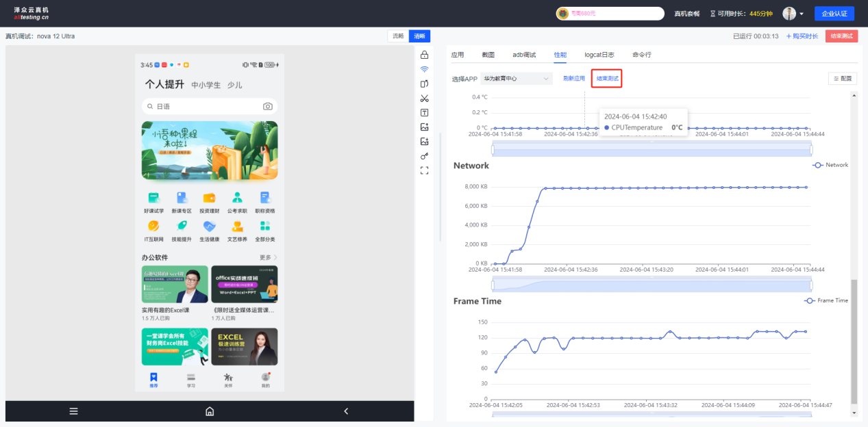Open the 选择APP dropdown

516,79
